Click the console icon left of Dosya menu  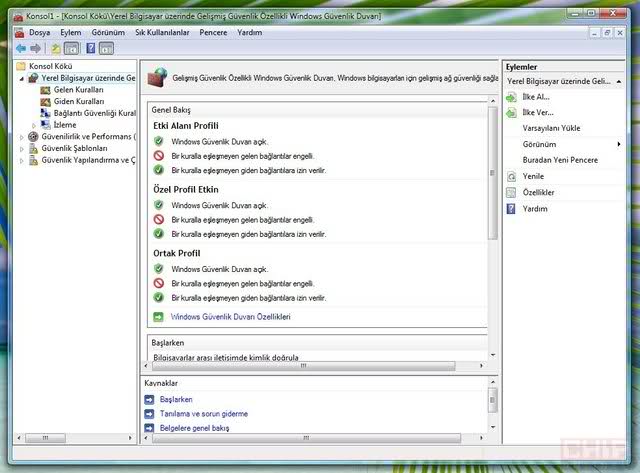[19, 33]
